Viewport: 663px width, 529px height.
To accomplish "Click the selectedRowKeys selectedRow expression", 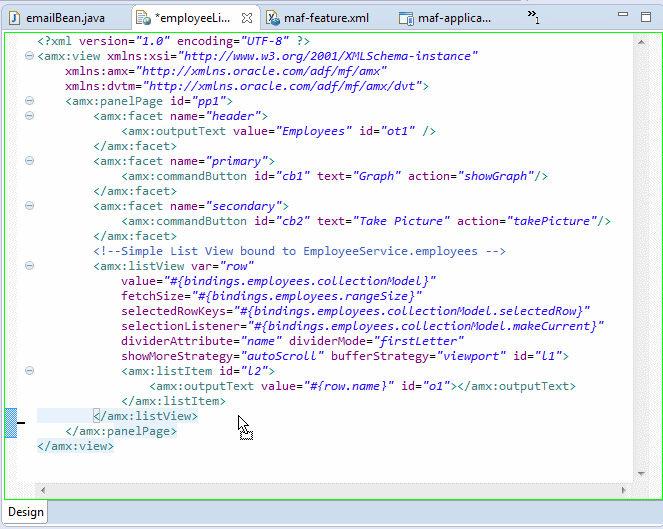I will tap(411, 311).
